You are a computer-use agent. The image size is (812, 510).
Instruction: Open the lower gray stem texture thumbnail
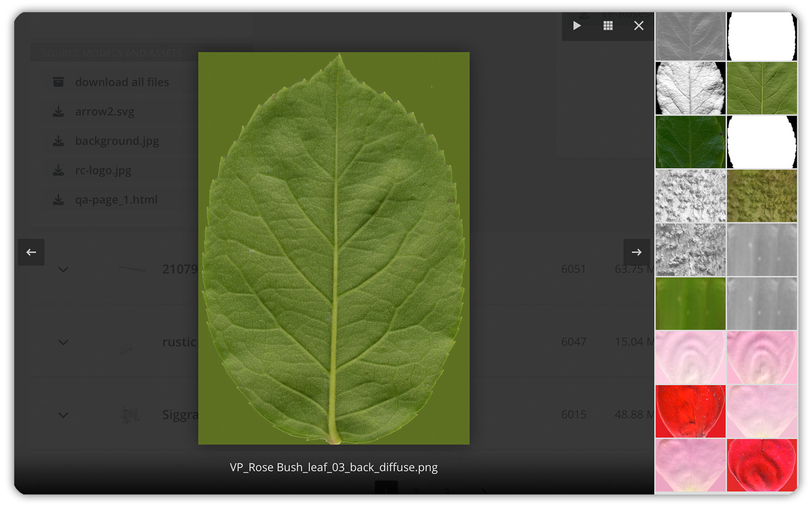click(x=762, y=304)
